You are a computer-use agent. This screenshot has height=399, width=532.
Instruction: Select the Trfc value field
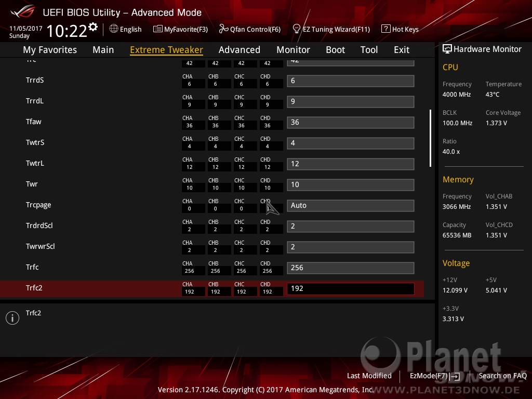coord(351,268)
